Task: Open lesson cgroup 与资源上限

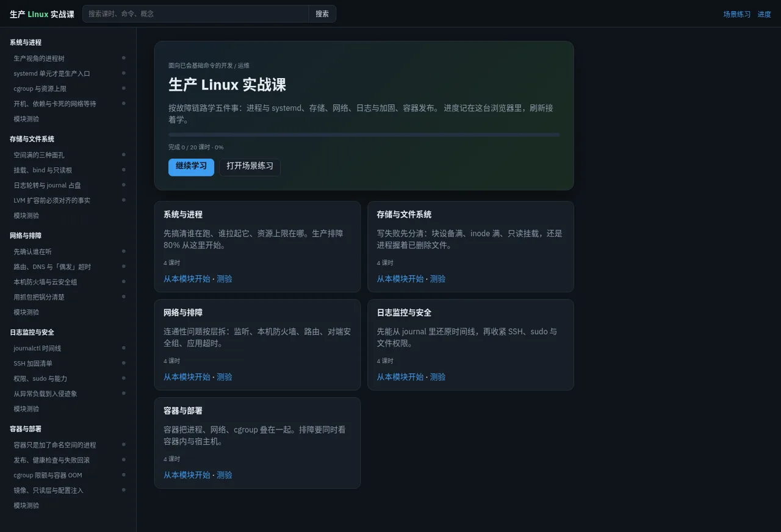Action: coord(70,88)
